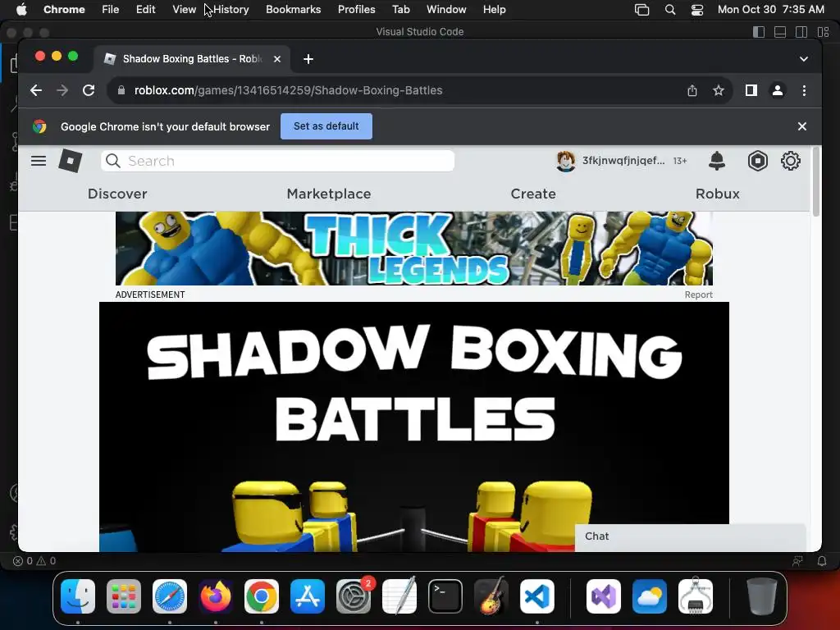
Task: Toggle VS Code secondary side bar layout icon
Action: coord(801,32)
